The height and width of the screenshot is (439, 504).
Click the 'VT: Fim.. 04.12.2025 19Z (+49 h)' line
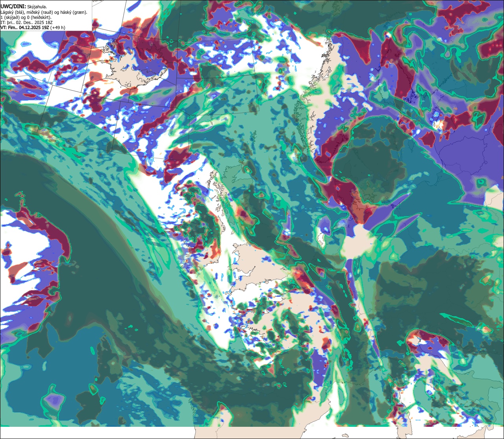[33, 28]
